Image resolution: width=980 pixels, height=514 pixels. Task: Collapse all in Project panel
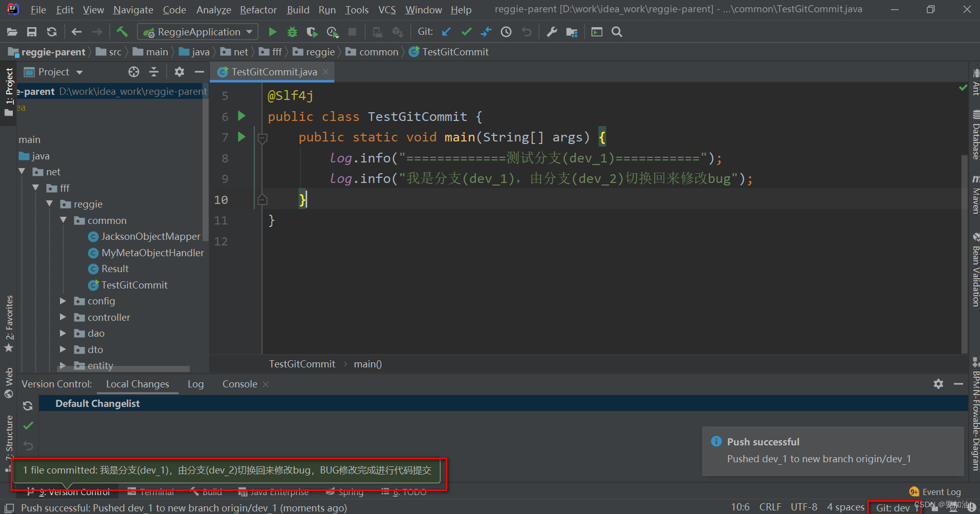154,72
